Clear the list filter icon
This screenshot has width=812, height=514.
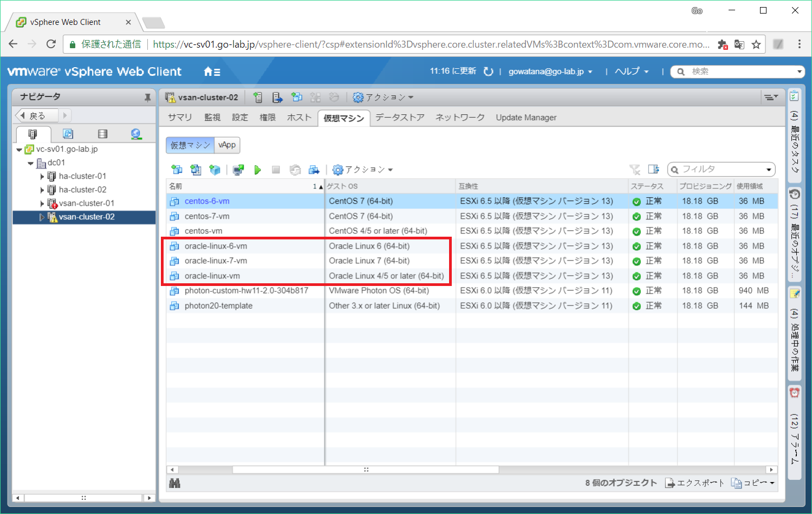tap(635, 170)
